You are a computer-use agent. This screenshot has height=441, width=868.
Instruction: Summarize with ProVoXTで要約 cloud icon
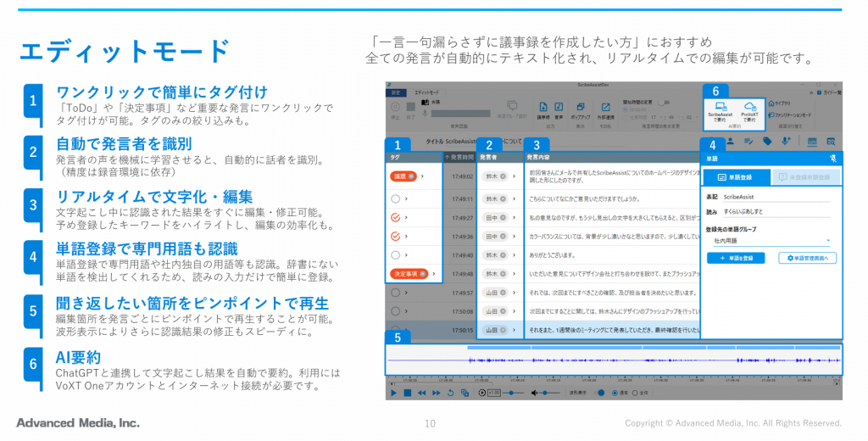pyautogui.click(x=749, y=106)
